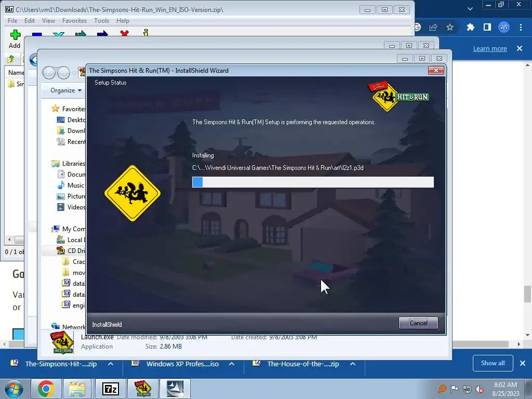Open the Chrome three-dot menu
Viewport: 532px width, 399px height.
tap(521, 27)
